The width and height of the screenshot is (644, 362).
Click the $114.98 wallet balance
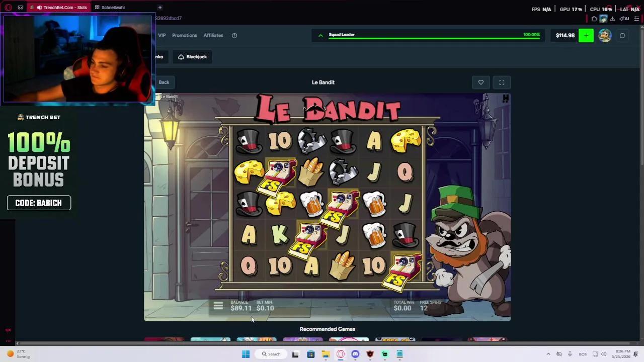pos(565,35)
